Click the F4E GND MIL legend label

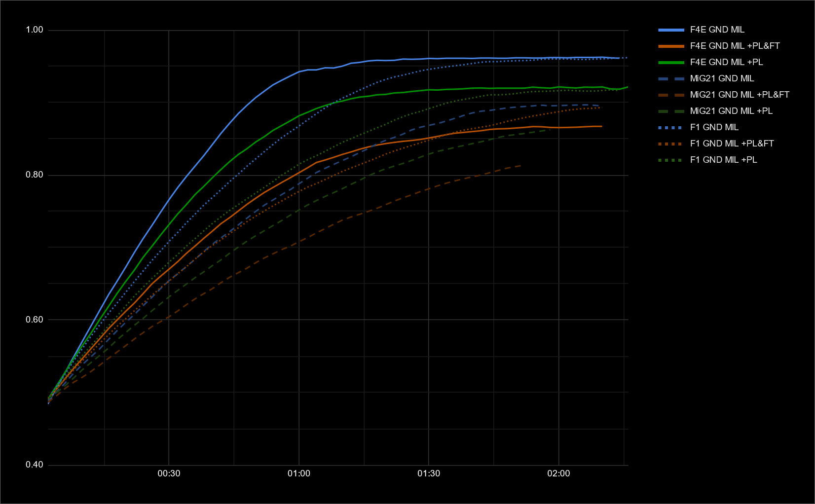click(x=717, y=30)
